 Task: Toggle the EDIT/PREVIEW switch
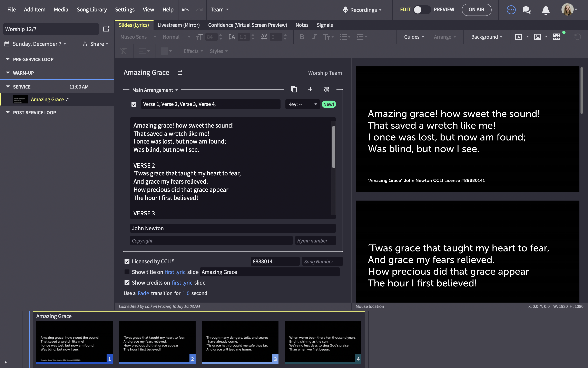pyautogui.click(x=422, y=10)
